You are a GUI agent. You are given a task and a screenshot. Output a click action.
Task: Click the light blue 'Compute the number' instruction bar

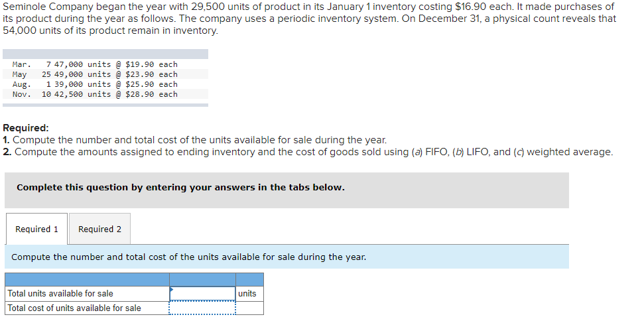tap(189, 257)
